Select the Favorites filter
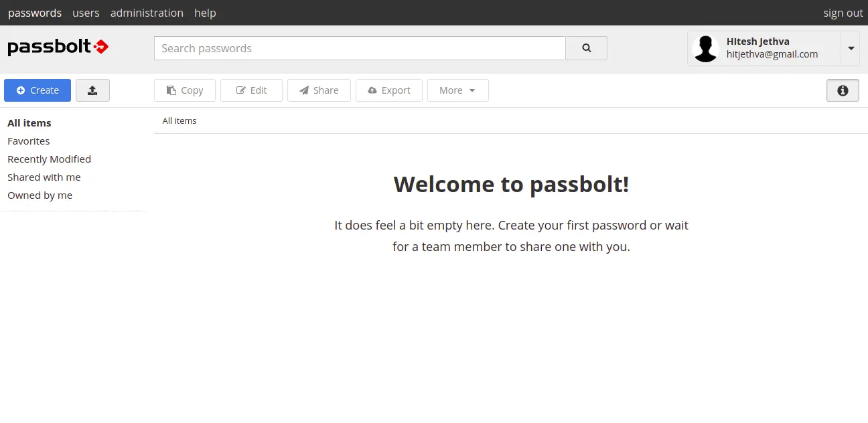Image resolution: width=868 pixels, height=423 pixels. click(29, 141)
